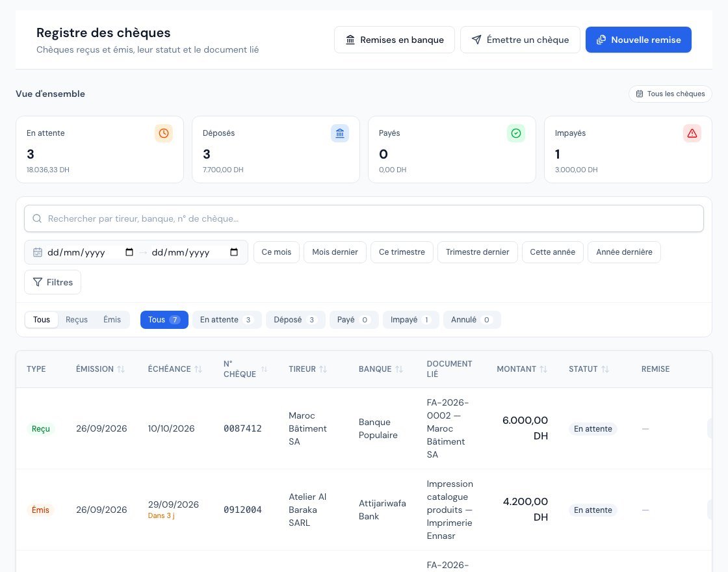Open Impression catalogue produits document
The image size is (728, 572).
[450, 510]
